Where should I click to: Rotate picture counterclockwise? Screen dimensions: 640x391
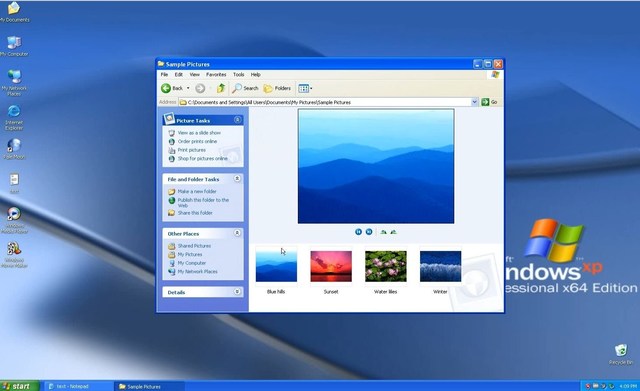pos(393,232)
